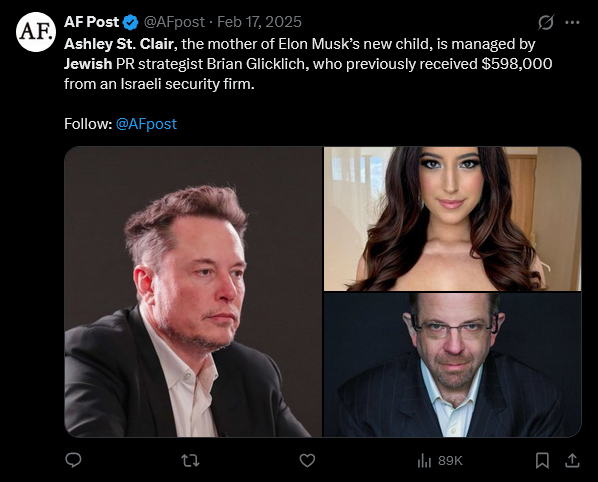Click the bold 'Ashley St. Clair' text
598x482 pixels.
tap(119, 44)
